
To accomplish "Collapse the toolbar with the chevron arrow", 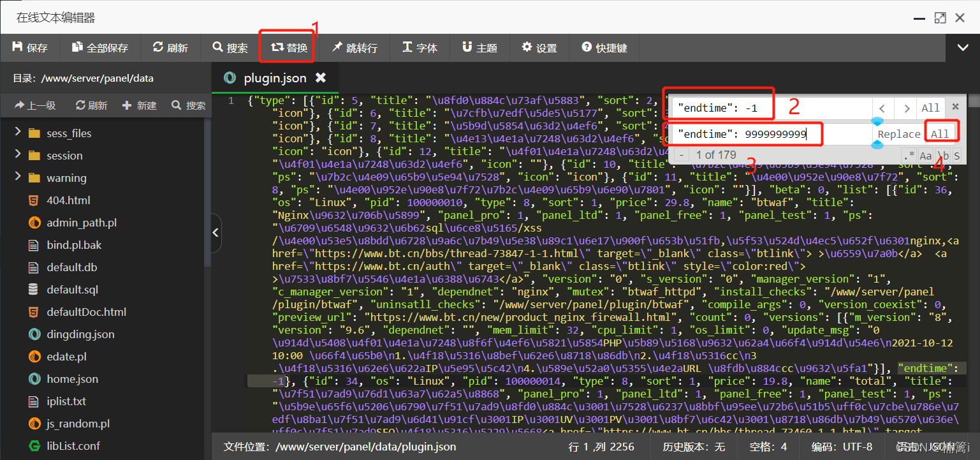I will pos(963,48).
